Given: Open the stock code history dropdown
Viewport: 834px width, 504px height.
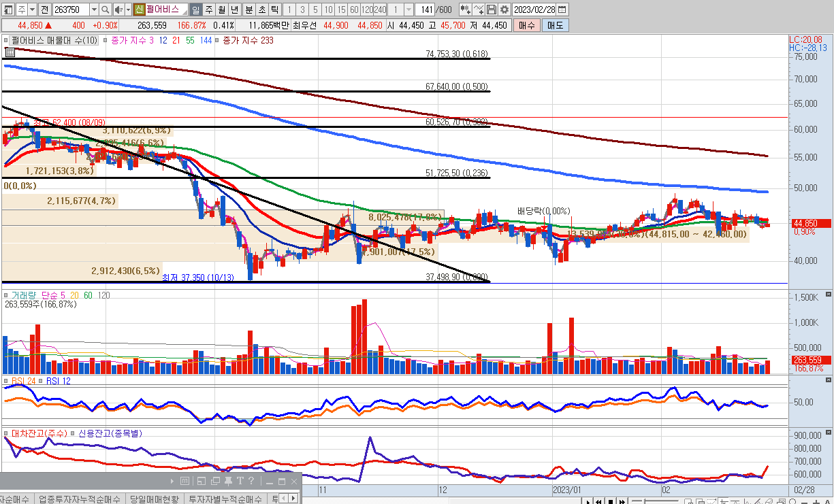Looking at the screenshot, I should [93, 10].
